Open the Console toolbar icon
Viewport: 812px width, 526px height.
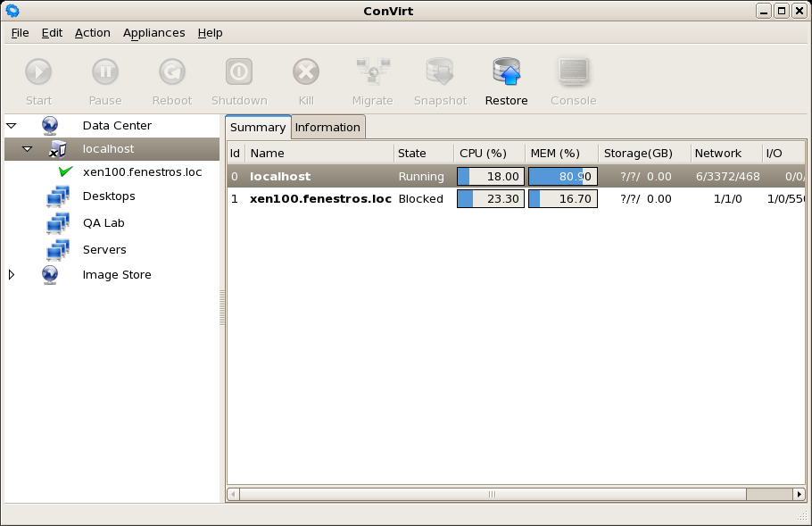573,72
